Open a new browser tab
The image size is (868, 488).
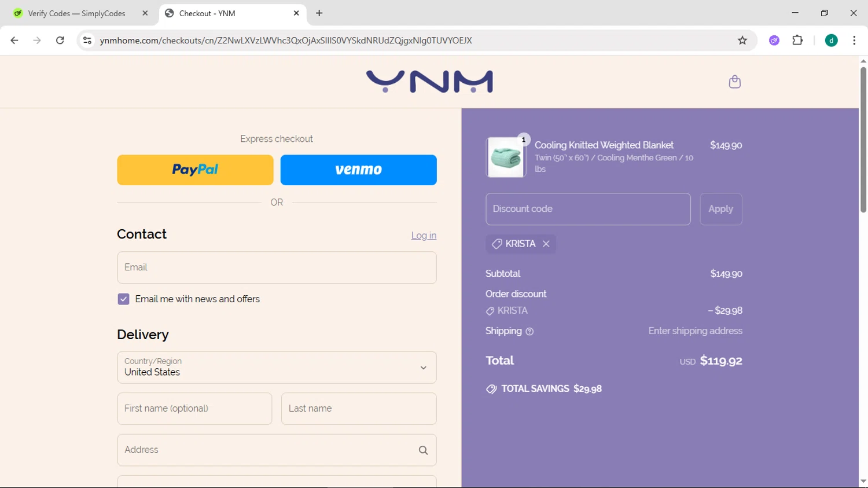pos(319,13)
